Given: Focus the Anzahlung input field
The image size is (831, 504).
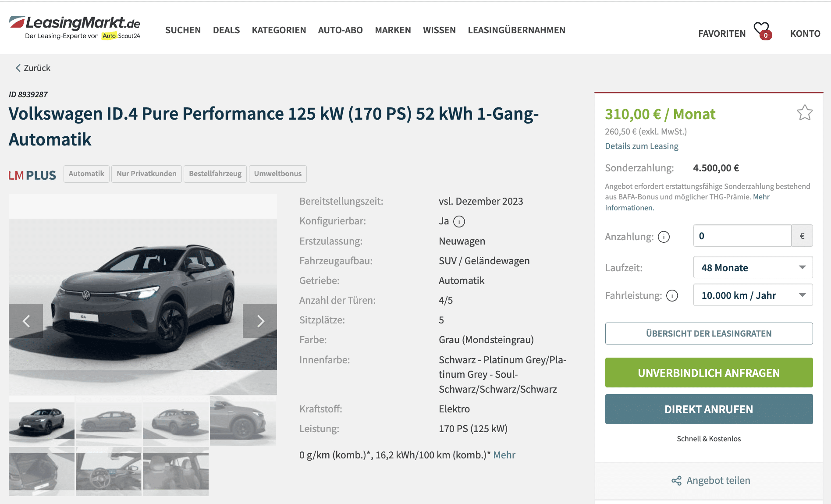Looking at the screenshot, I should coord(742,236).
